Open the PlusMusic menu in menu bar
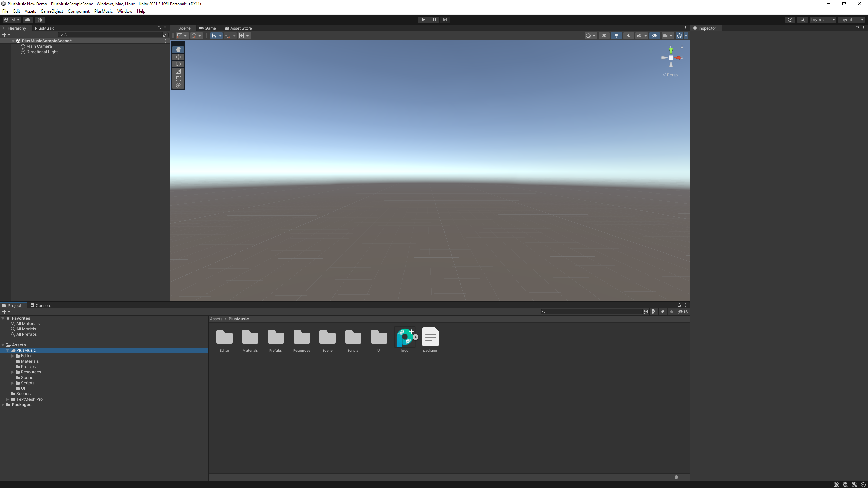Screen dimensions: 868x488 103,11
